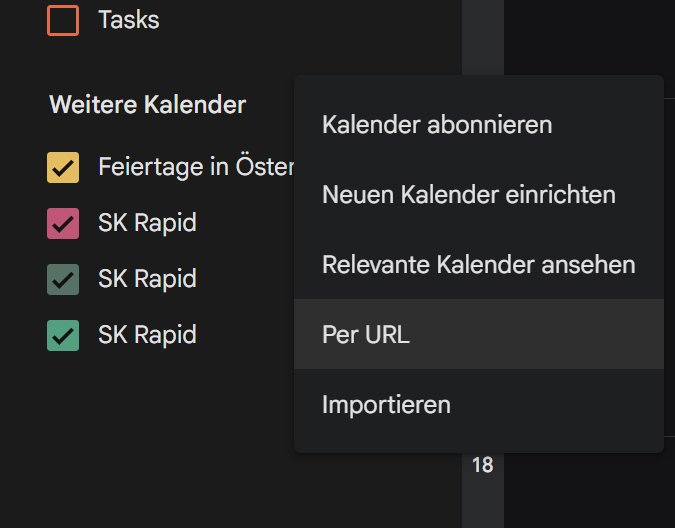Choose Kalender abonnieren from the menu

click(437, 125)
